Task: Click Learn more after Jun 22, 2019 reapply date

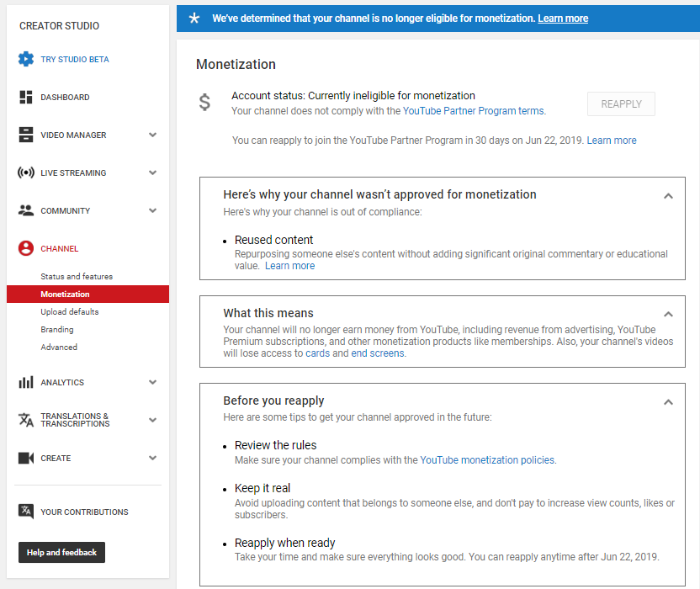Action: (612, 141)
